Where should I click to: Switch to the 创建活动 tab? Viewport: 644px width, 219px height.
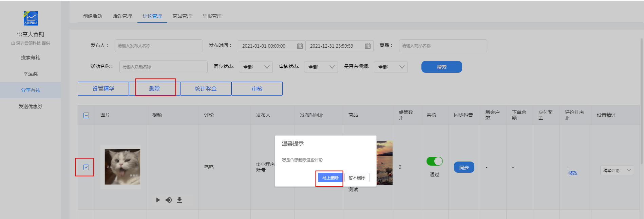coord(93,16)
